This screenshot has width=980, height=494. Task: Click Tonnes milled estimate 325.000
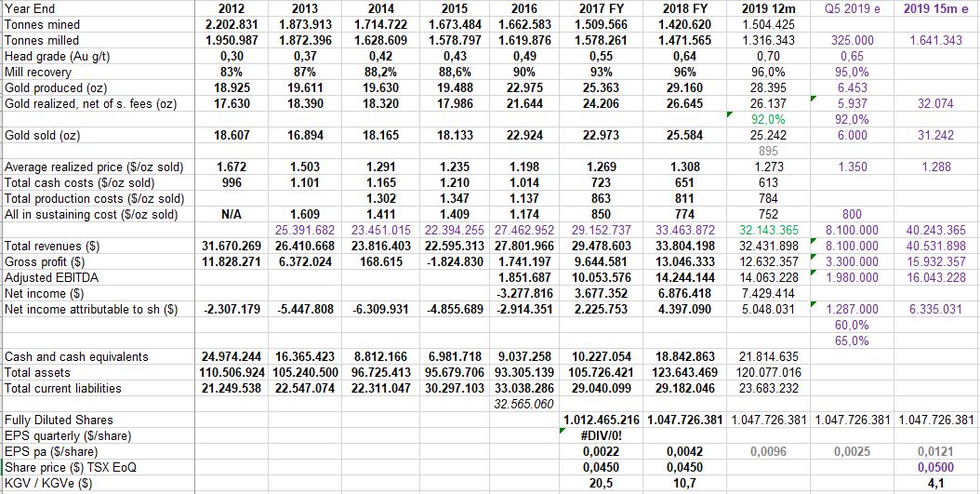click(854, 41)
